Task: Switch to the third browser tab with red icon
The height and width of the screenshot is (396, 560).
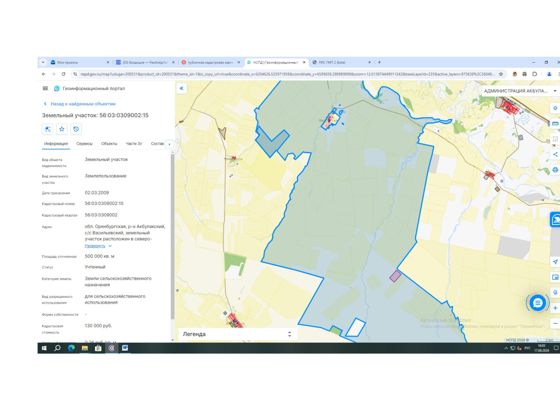Action: pyautogui.click(x=210, y=62)
